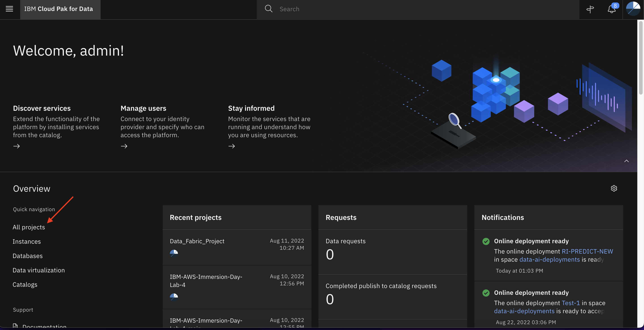Open Databases quick link

[x=28, y=256]
